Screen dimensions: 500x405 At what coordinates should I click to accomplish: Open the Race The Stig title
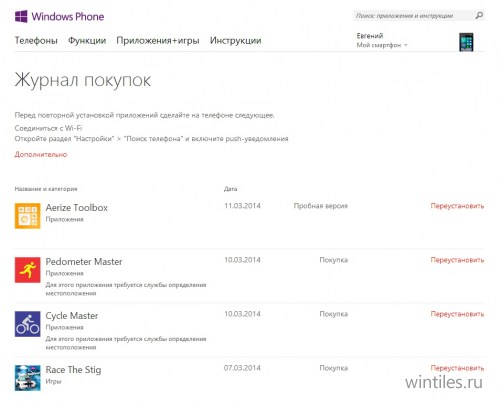click(x=73, y=370)
